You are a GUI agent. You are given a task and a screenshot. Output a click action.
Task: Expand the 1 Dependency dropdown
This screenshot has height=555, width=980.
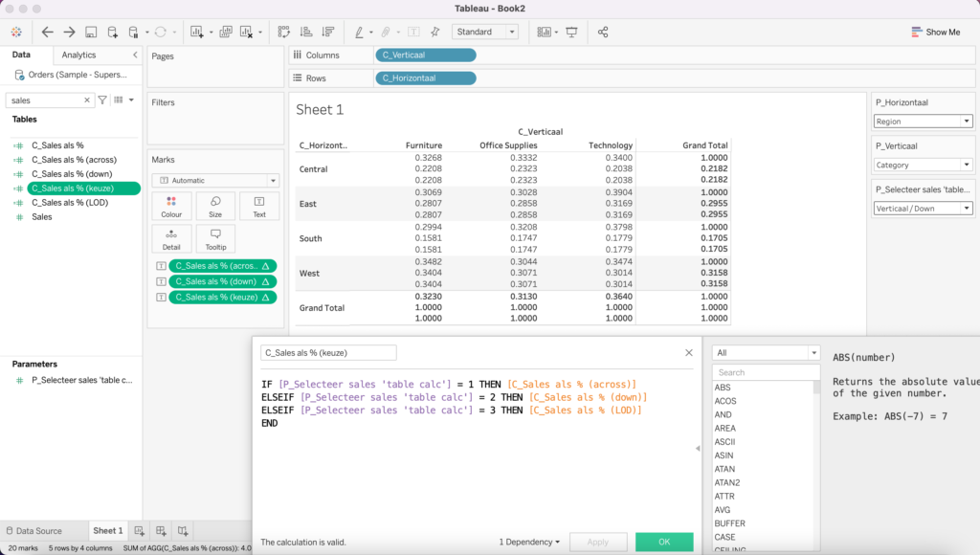(x=529, y=542)
